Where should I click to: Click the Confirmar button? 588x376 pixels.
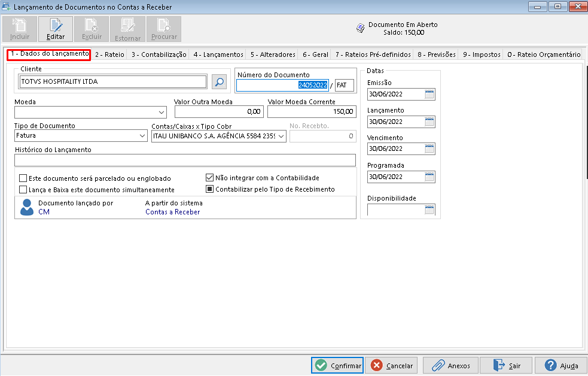point(337,365)
